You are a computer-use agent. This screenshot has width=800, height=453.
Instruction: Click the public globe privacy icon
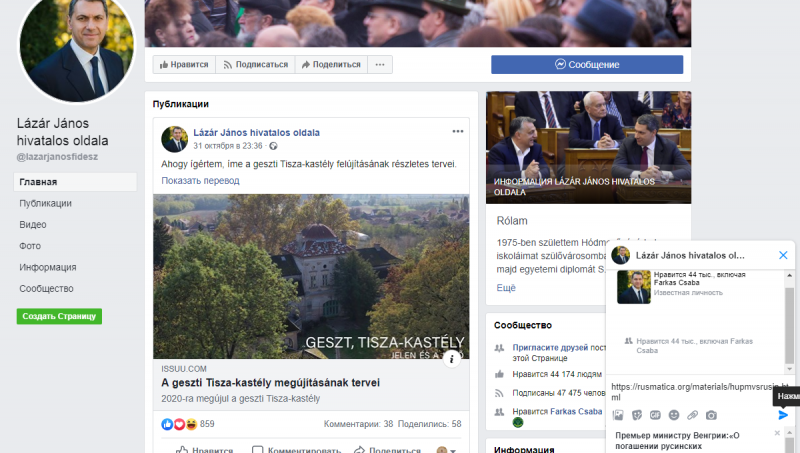273,146
